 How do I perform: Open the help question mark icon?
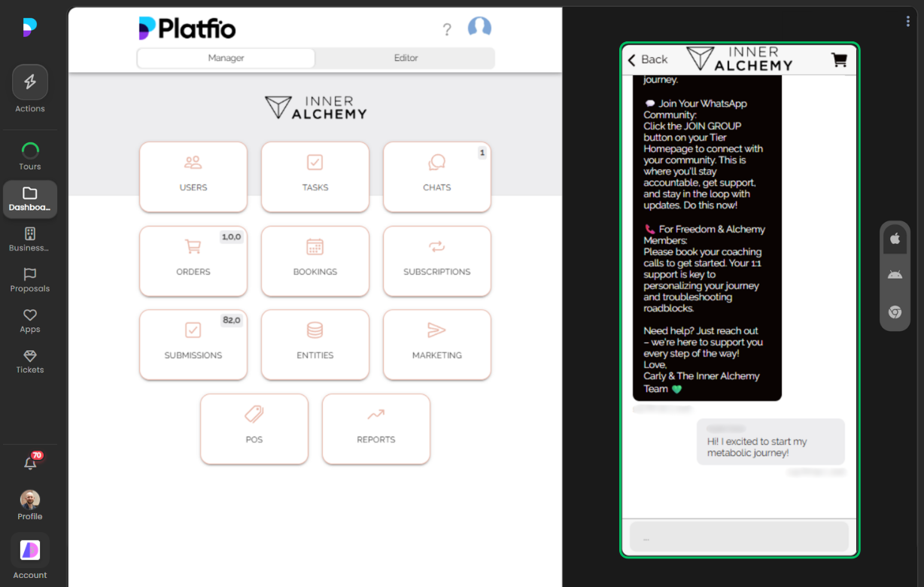[x=447, y=29]
